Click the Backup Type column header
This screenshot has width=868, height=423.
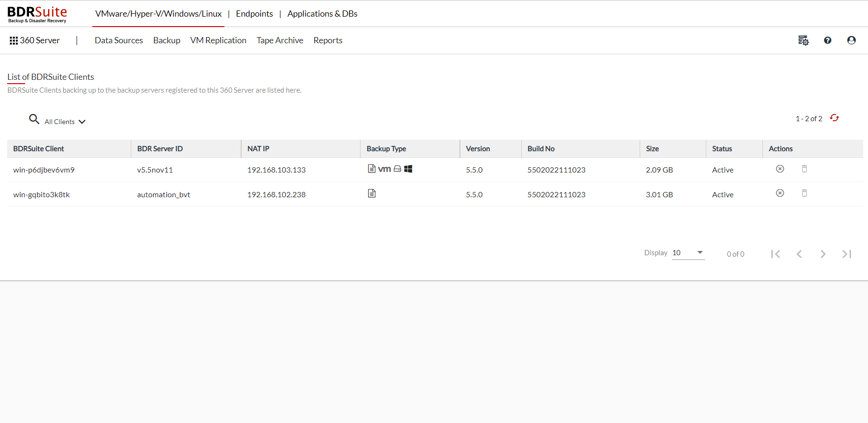(386, 149)
